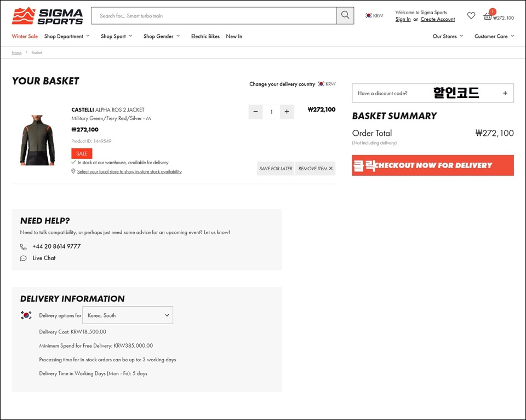Click Minimum Spend for Free Delivery text
526x420 pixels.
click(96, 346)
